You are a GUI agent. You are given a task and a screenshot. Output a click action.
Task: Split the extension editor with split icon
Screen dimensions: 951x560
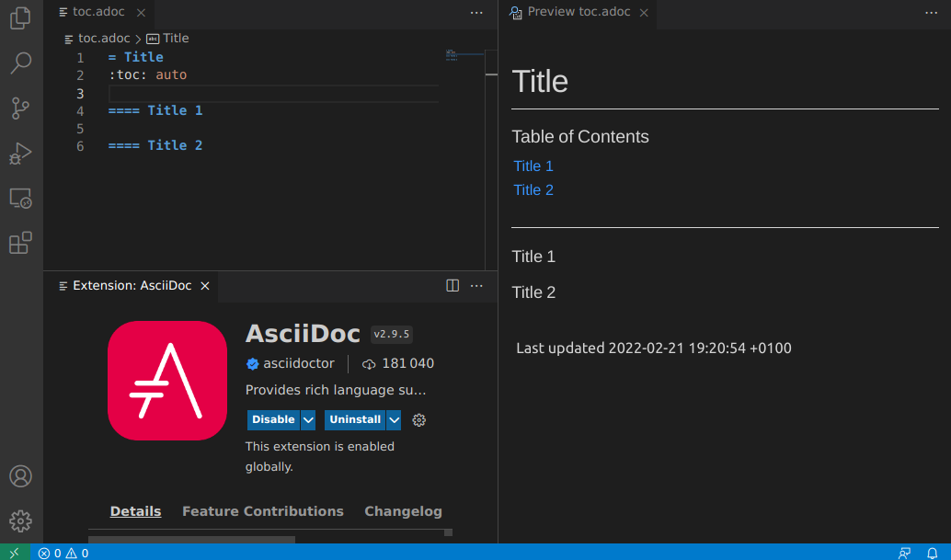[x=453, y=285]
